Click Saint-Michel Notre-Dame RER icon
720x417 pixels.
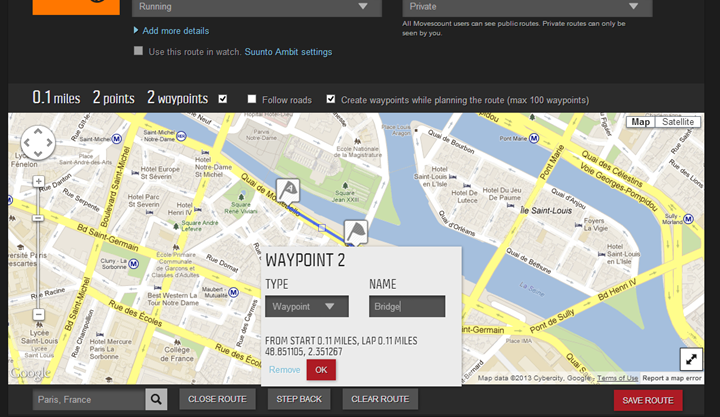[x=181, y=136]
